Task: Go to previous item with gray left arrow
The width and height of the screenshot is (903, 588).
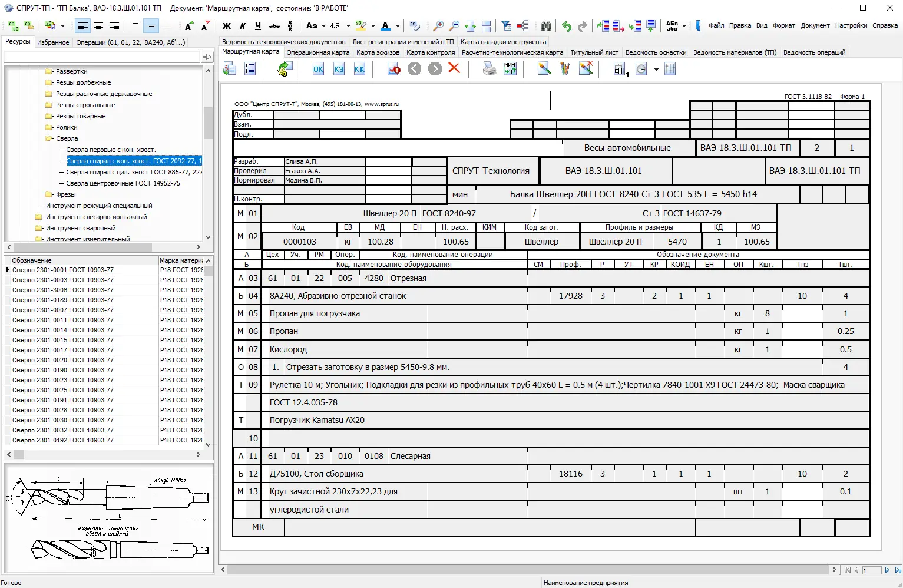Action: [x=415, y=69]
